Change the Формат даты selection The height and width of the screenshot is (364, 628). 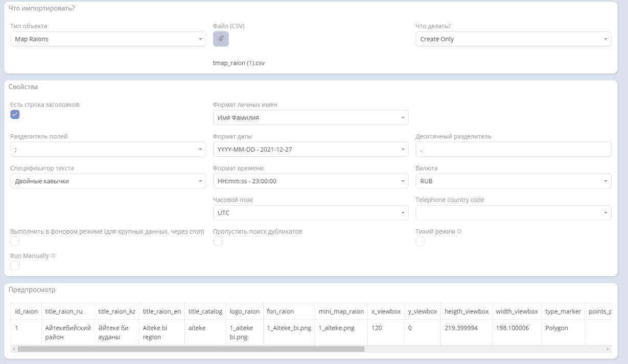[311, 149]
